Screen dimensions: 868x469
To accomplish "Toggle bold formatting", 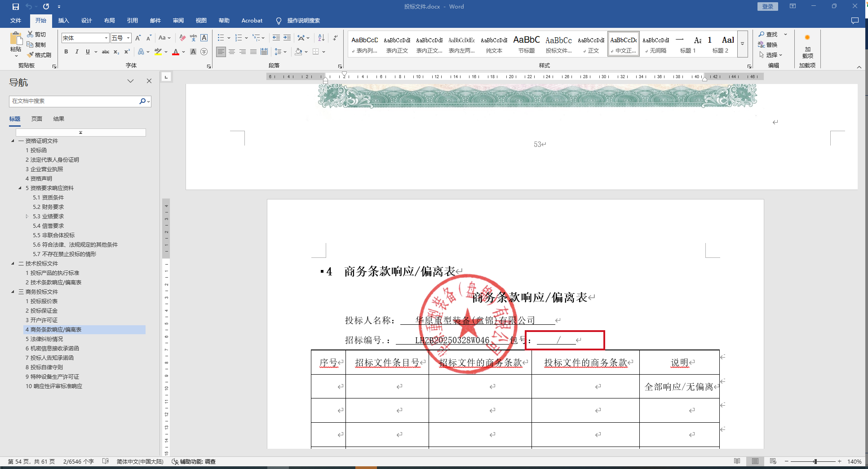I will (x=66, y=52).
